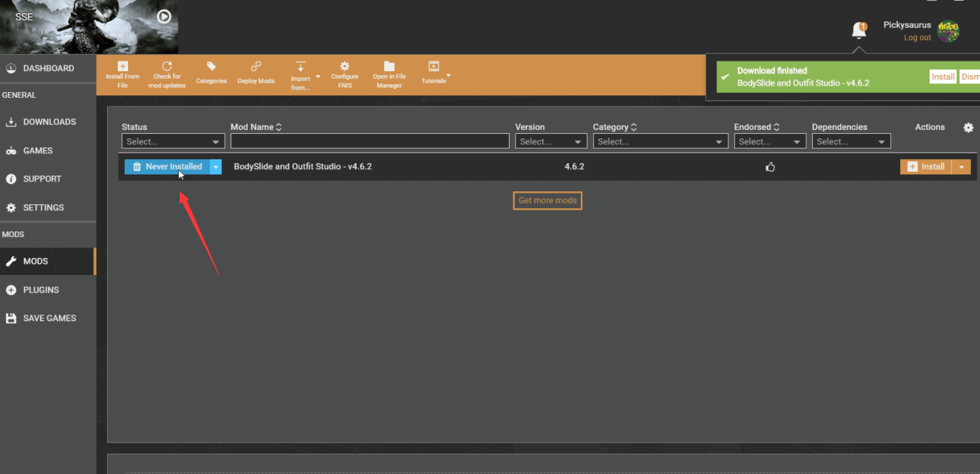The width and height of the screenshot is (980, 474).
Task: Open the Plugins page
Action: coord(48,290)
